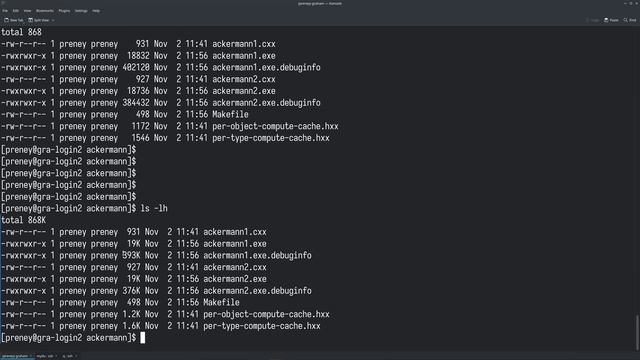640x360 pixels.
Task: Click the Copy toolbar button
Action: point(592,20)
